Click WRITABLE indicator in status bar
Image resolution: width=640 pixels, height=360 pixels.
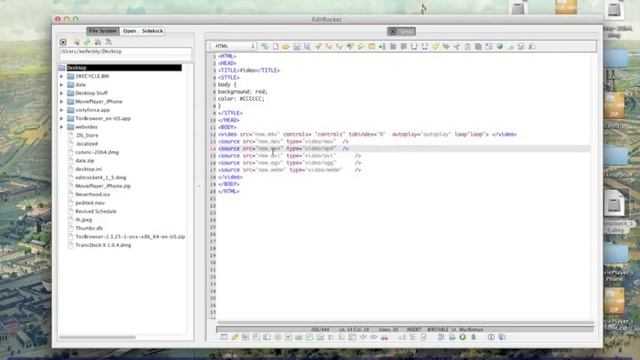[x=437, y=329]
